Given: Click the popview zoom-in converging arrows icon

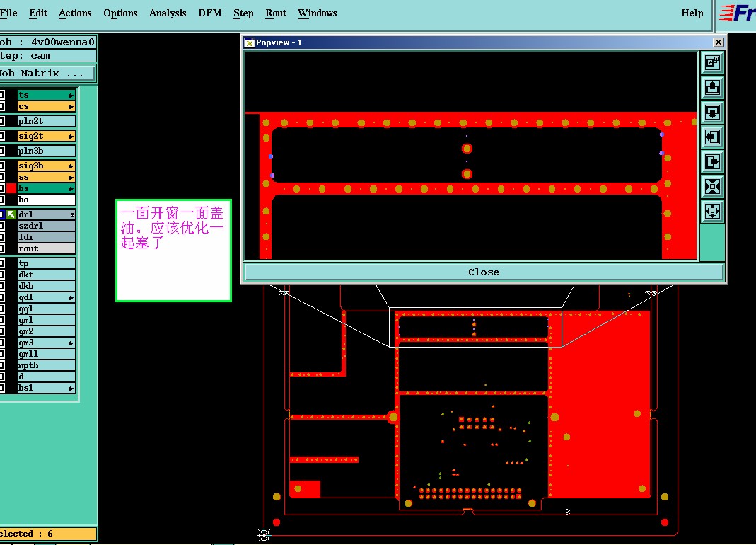Looking at the screenshot, I should tap(712, 186).
